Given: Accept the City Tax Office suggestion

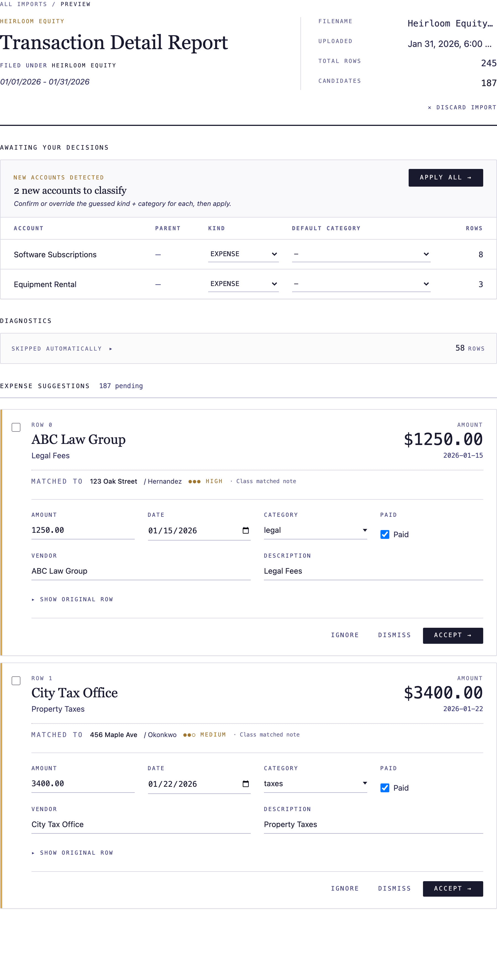Looking at the screenshot, I should point(453,889).
